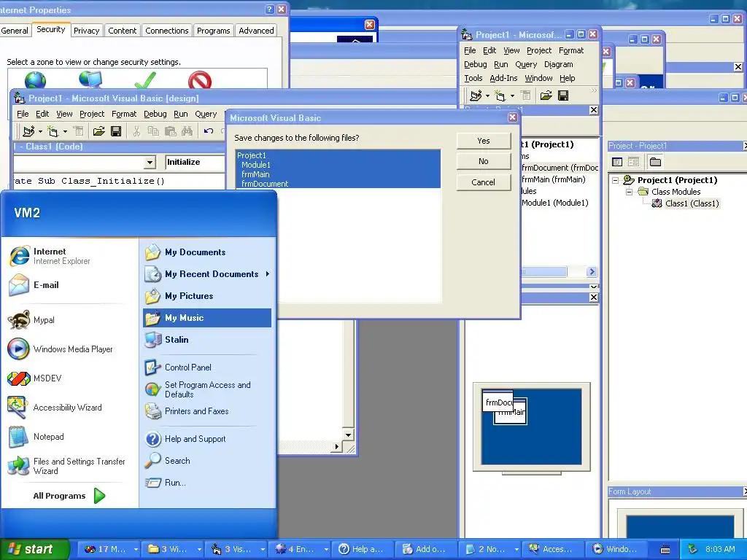
Task: Click Help a... taskbar button
Action: 363,550
